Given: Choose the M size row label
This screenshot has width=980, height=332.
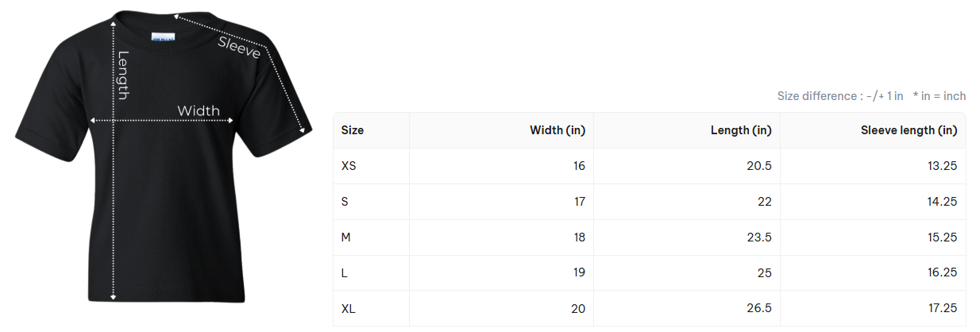Looking at the screenshot, I should 345,237.
